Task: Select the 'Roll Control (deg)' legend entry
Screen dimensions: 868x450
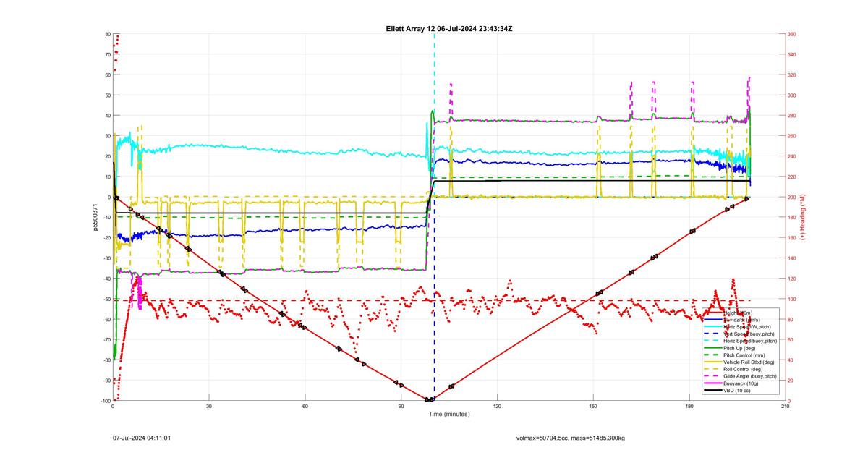Action: [x=743, y=369]
